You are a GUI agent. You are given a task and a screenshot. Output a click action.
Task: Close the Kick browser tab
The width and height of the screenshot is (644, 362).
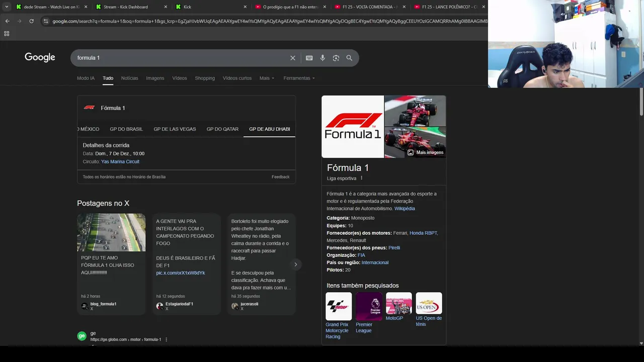point(245,7)
